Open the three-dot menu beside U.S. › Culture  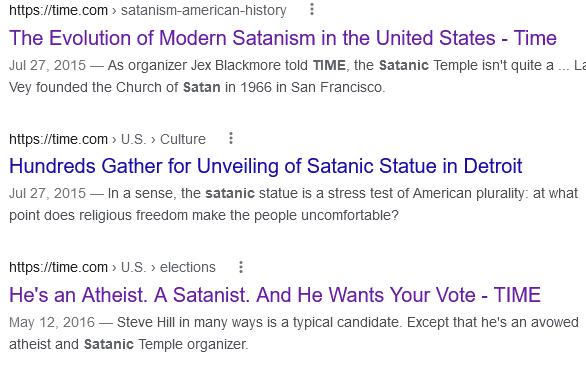click(231, 138)
